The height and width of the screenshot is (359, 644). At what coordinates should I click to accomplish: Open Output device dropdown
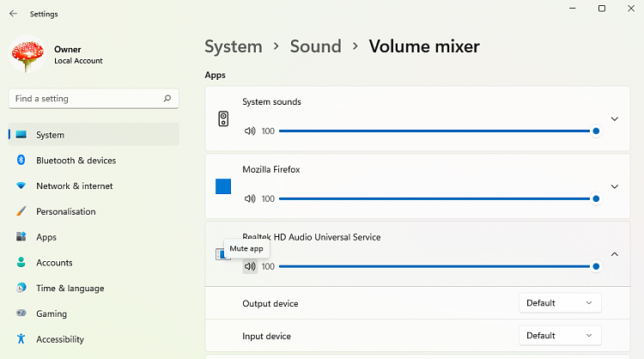click(x=560, y=303)
